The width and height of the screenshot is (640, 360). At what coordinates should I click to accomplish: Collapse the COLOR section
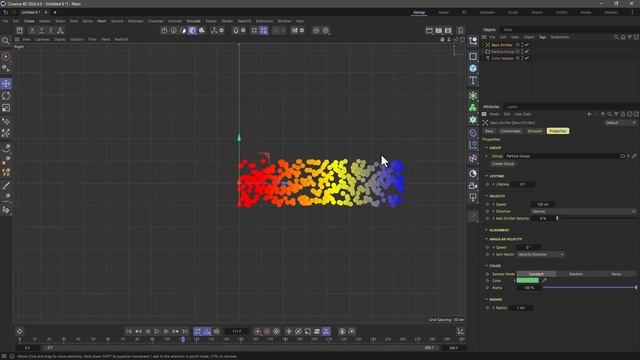pos(487,266)
